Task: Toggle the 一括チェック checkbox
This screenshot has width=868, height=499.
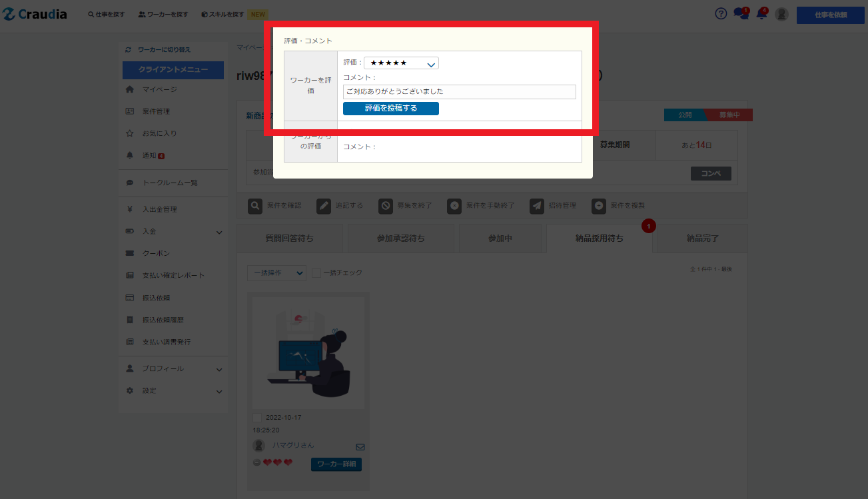Action: pos(316,272)
